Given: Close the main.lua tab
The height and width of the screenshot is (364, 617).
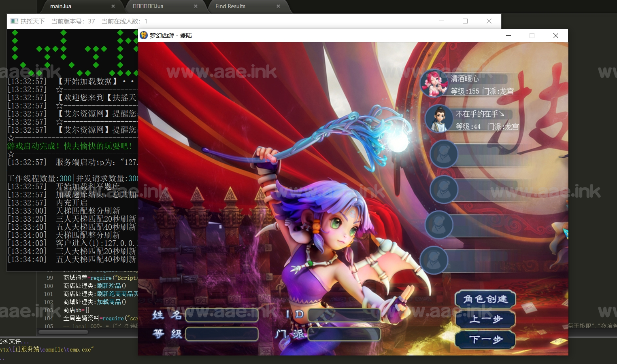Looking at the screenshot, I should coord(113,6).
